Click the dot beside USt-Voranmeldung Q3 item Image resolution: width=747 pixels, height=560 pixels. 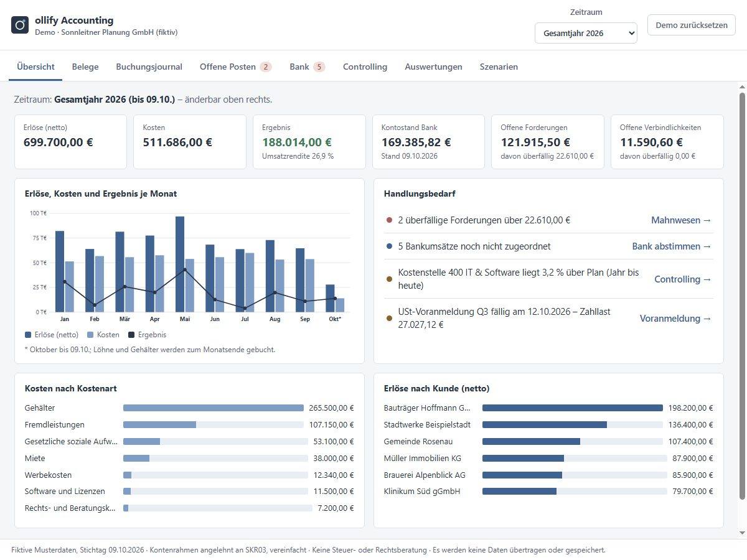pos(390,318)
